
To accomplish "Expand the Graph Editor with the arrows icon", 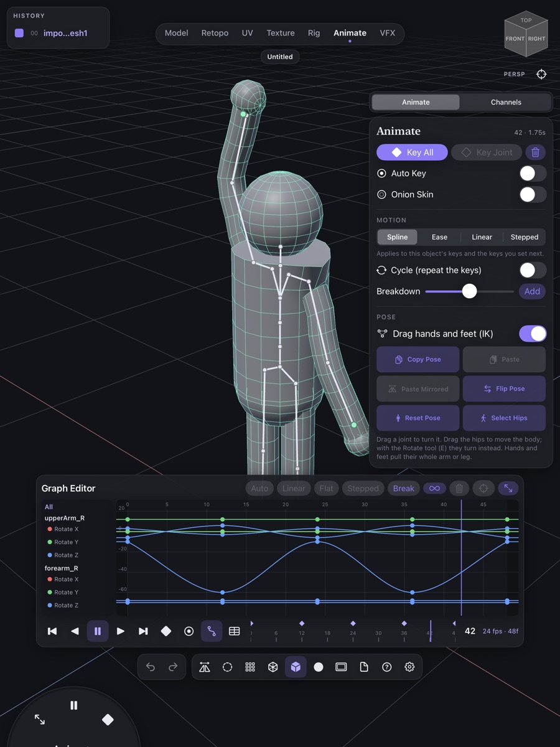I will tap(508, 489).
